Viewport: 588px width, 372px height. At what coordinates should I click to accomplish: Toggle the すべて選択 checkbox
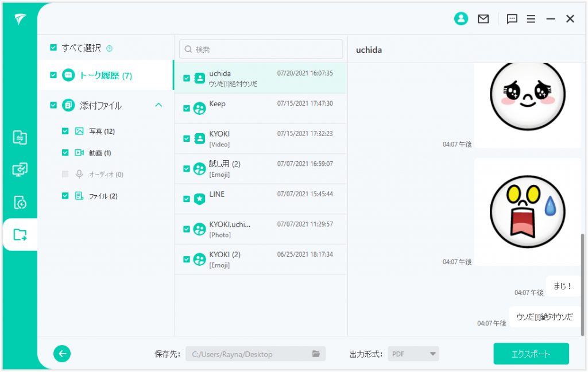[x=53, y=48]
